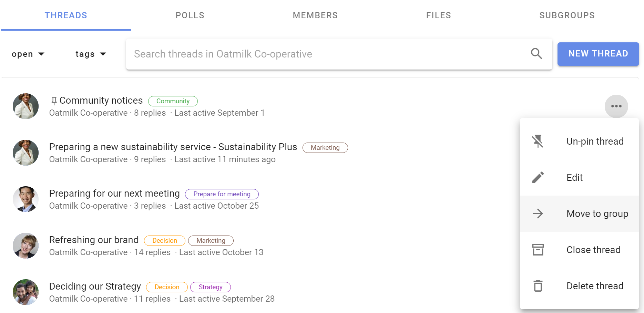Open the Members tab
The height and width of the screenshot is (313, 644).
tap(315, 15)
